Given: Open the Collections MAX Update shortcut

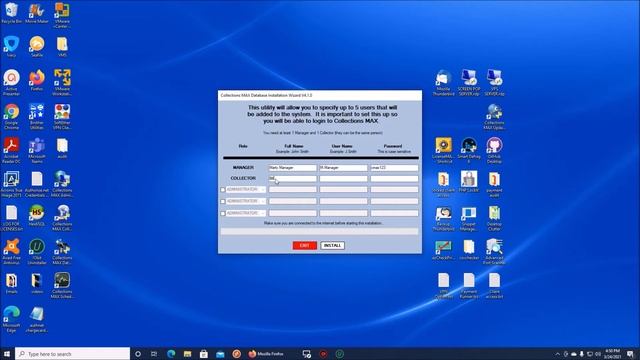Looking at the screenshot, I should coord(494,116).
